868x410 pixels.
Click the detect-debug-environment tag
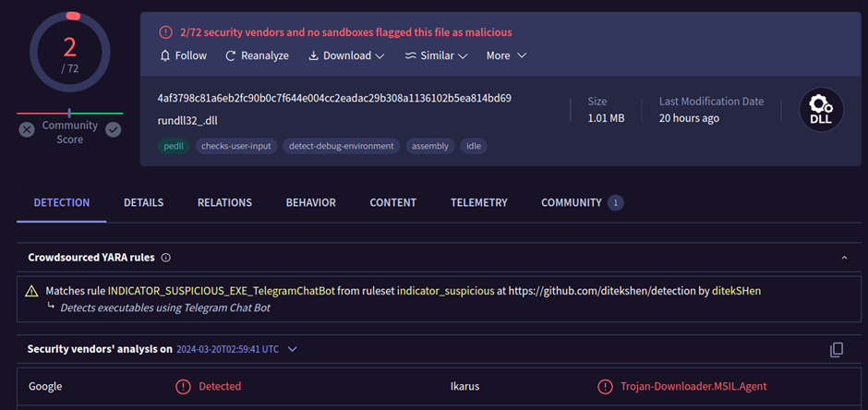click(x=341, y=146)
